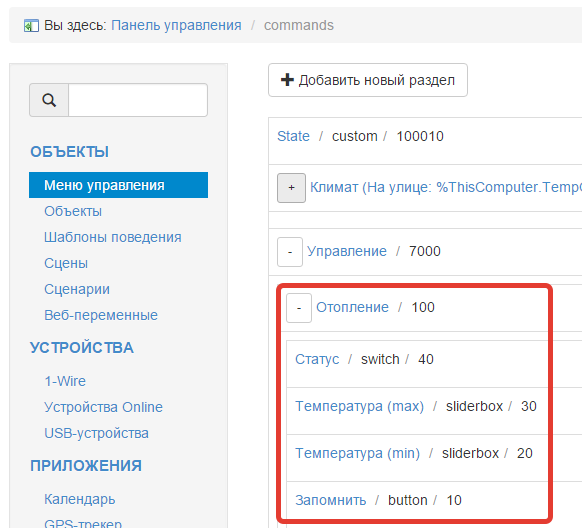Click priority value 100010

pyautogui.click(x=420, y=136)
